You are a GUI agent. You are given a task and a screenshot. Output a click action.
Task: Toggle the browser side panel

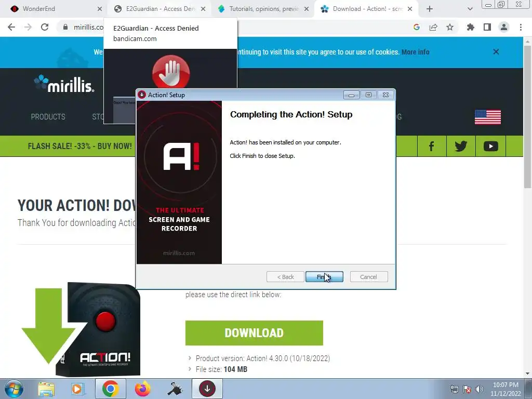point(487,27)
